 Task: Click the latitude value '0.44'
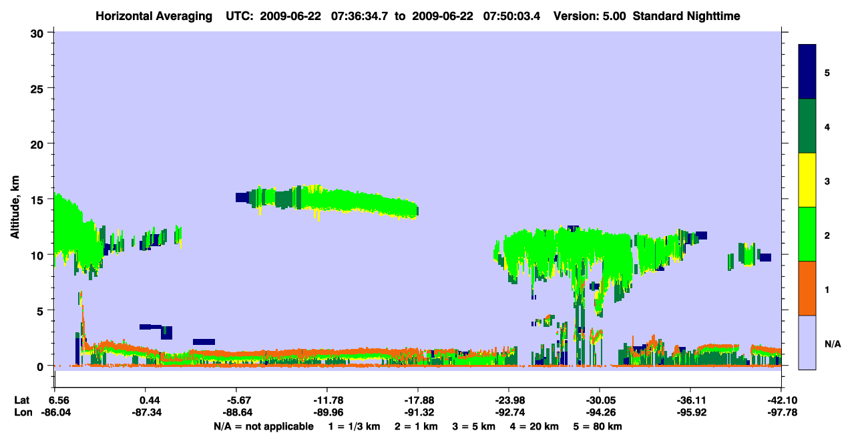coord(149,400)
